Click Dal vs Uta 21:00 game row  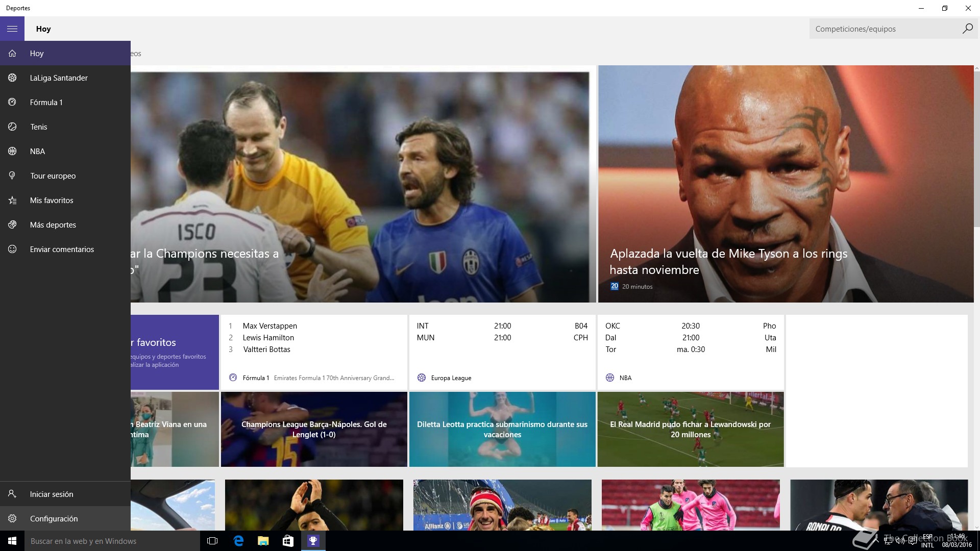pos(691,337)
